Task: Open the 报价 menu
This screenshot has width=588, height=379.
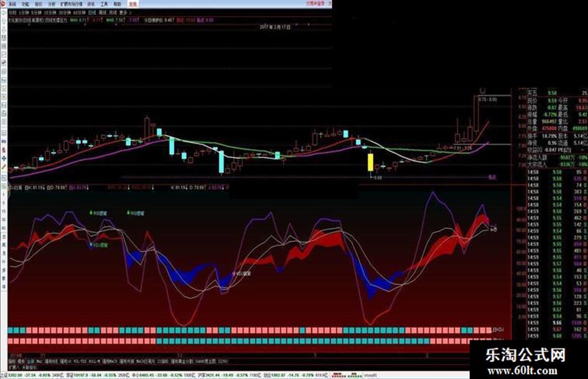Action: point(39,4)
